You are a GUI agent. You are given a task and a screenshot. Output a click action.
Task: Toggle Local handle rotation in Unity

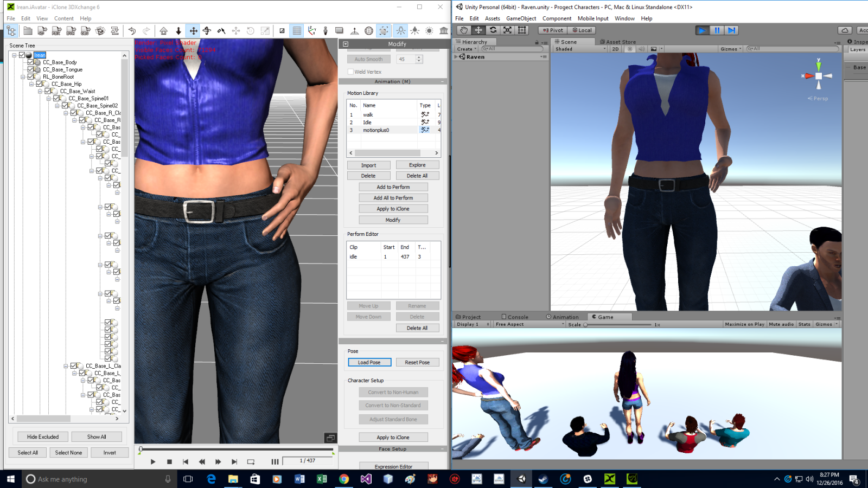coord(582,30)
